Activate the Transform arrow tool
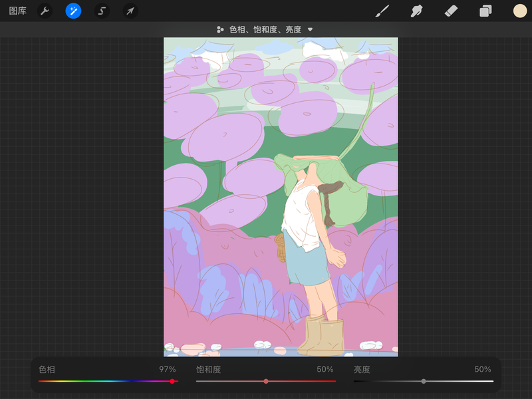 pyautogui.click(x=130, y=11)
